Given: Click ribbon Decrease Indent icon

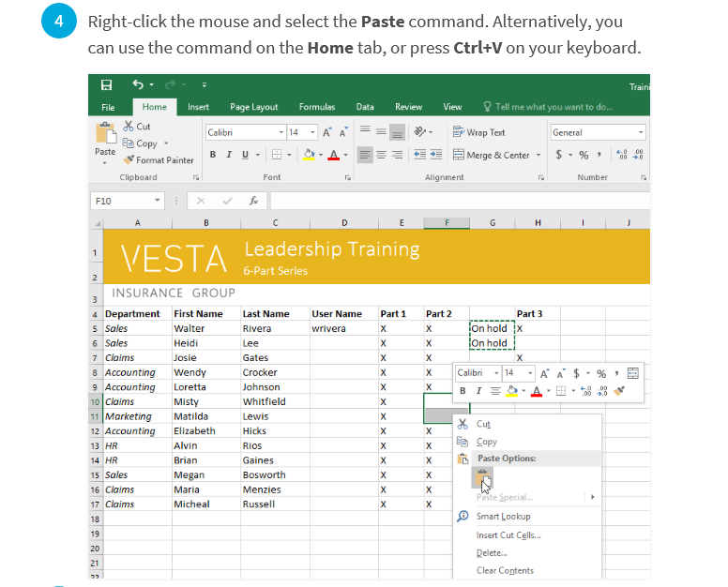Looking at the screenshot, I should [x=419, y=155].
